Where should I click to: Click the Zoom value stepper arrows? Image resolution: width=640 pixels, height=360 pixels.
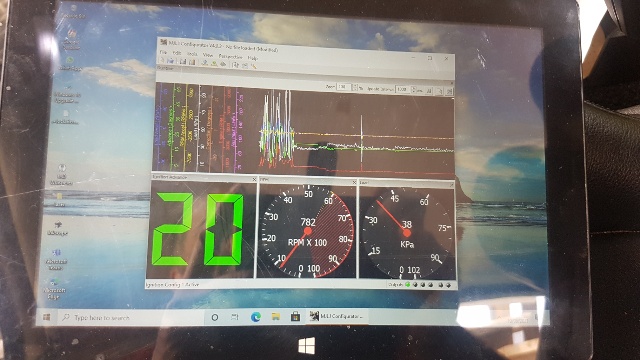[x=355, y=87]
